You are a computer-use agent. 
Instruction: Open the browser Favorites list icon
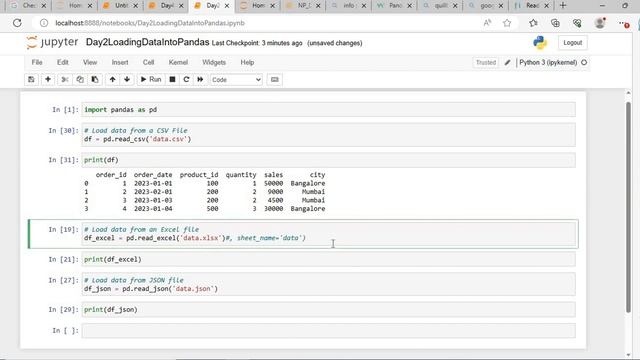533,23
